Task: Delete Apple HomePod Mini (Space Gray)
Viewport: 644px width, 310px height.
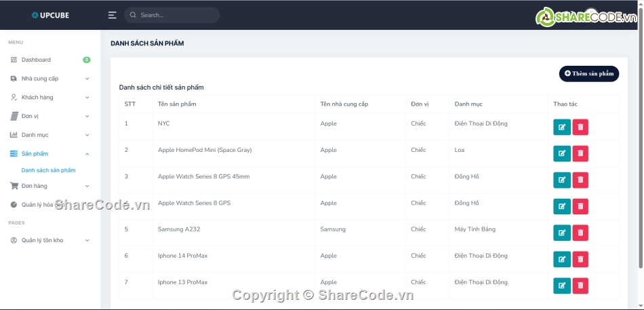Action: [580, 153]
